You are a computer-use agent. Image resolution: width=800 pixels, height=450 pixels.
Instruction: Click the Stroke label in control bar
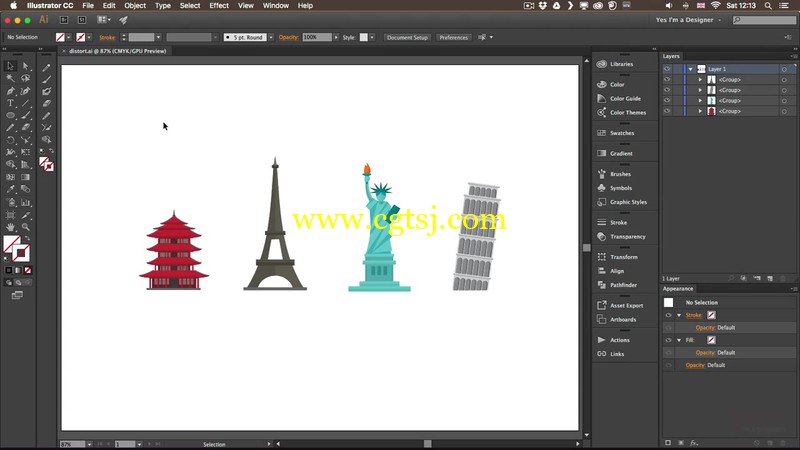[x=107, y=37]
